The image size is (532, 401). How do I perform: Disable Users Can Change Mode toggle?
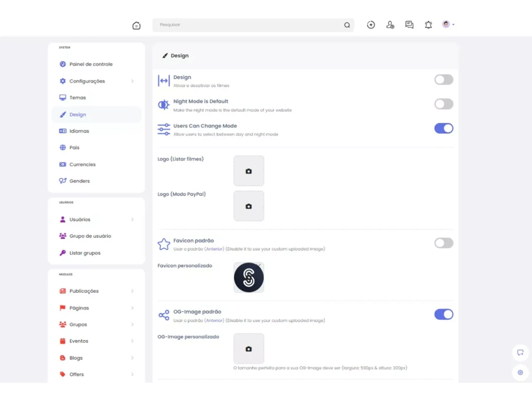[x=443, y=129]
